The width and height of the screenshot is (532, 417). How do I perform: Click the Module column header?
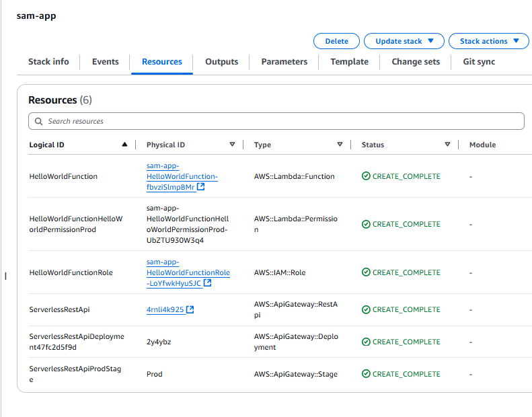pyautogui.click(x=482, y=145)
